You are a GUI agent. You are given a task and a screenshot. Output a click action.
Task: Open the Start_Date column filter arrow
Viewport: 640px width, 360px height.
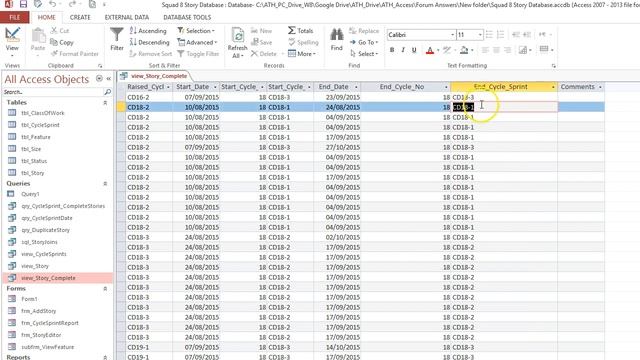click(x=215, y=87)
